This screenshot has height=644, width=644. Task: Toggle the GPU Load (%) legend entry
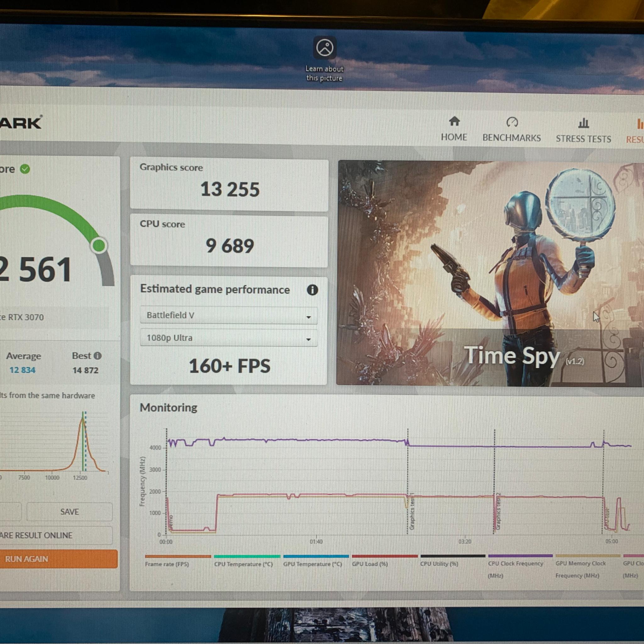pyautogui.click(x=384, y=561)
